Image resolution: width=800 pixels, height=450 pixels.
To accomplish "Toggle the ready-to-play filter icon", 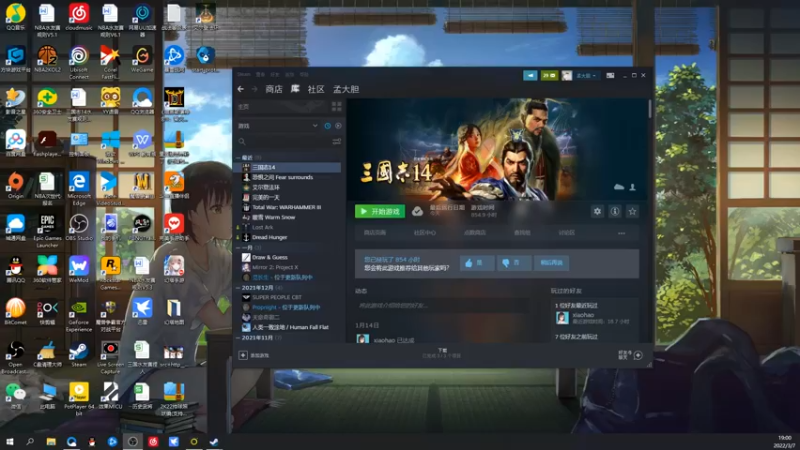I will click(x=338, y=126).
